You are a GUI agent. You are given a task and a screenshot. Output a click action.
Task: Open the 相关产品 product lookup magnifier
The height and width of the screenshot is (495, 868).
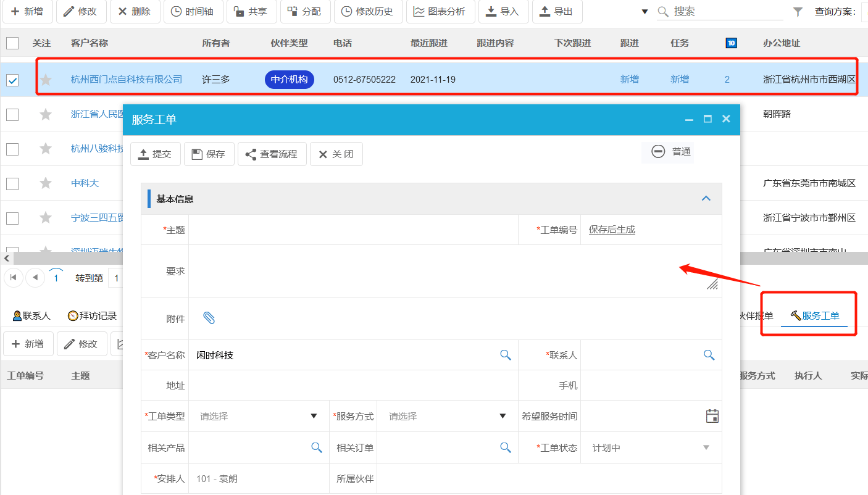click(x=317, y=447)
